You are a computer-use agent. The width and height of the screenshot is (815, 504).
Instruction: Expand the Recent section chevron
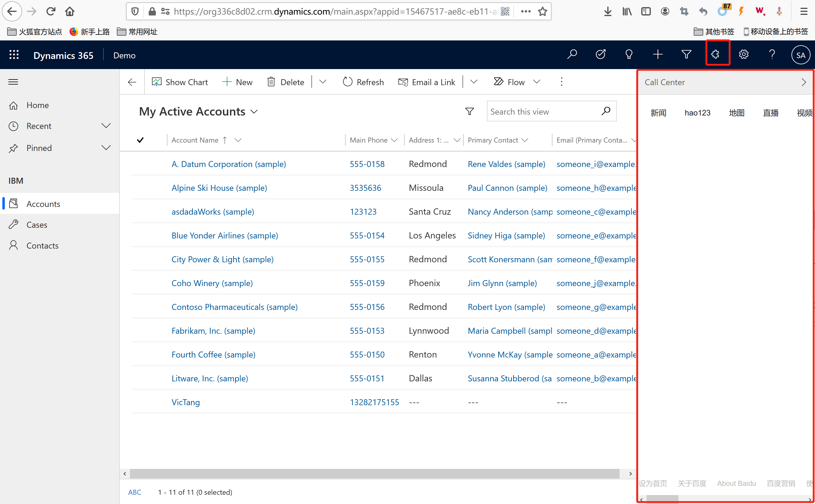click(106, 126)
